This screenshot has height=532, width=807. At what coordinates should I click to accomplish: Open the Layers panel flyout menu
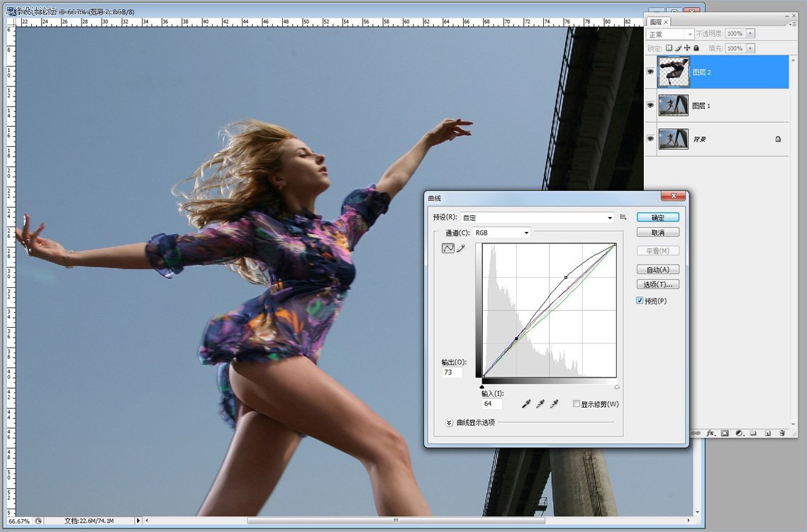point(793,23)
